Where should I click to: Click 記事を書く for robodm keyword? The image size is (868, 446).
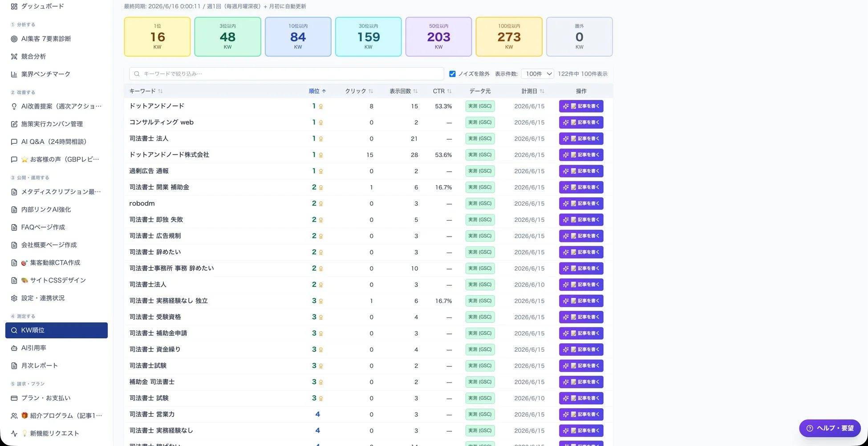(x=581, y=204)
